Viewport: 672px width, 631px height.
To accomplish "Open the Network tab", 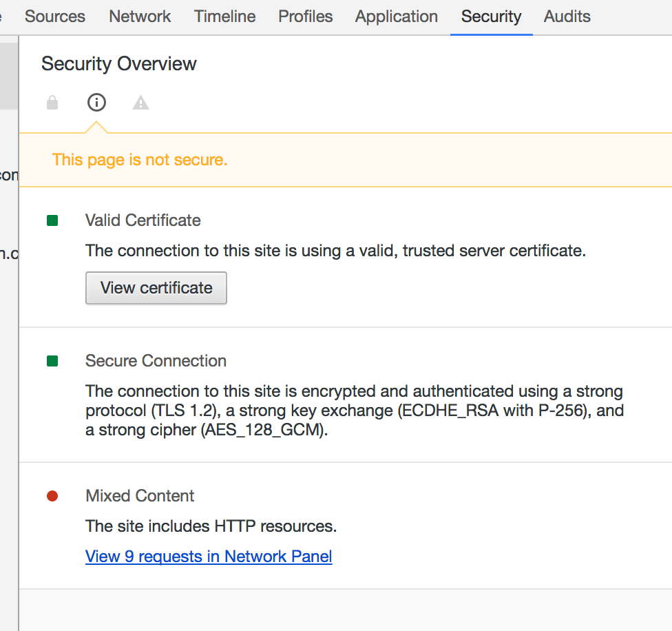I will (x=140, y=17).
